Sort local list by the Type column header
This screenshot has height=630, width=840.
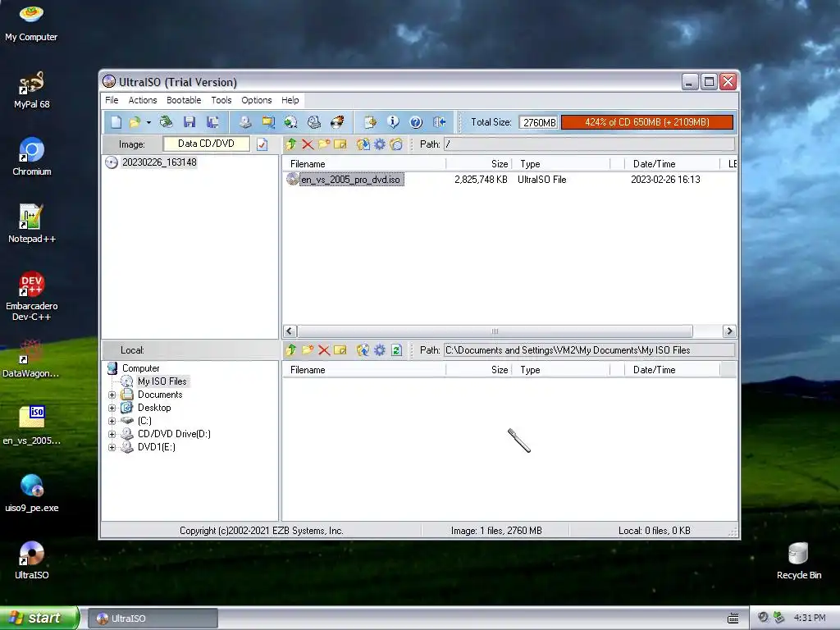tap(561, 370)
